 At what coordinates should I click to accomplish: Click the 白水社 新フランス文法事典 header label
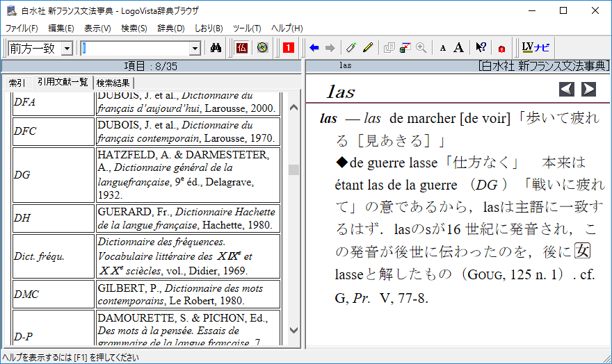coord(544,66)
